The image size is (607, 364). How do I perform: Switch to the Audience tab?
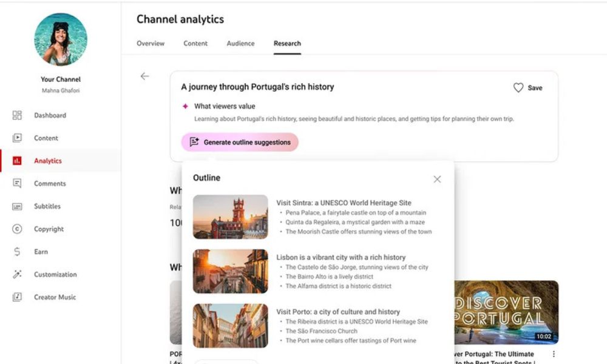pos(240,43)
